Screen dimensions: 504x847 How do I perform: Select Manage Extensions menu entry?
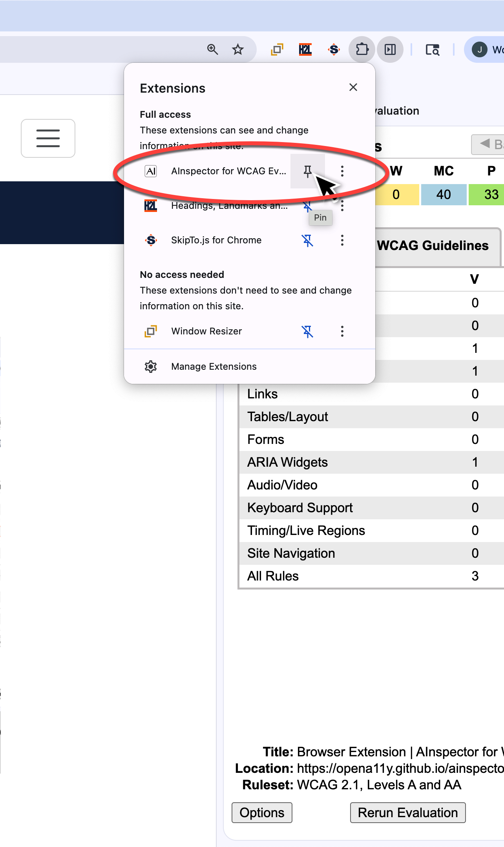(x=214, y=367)
